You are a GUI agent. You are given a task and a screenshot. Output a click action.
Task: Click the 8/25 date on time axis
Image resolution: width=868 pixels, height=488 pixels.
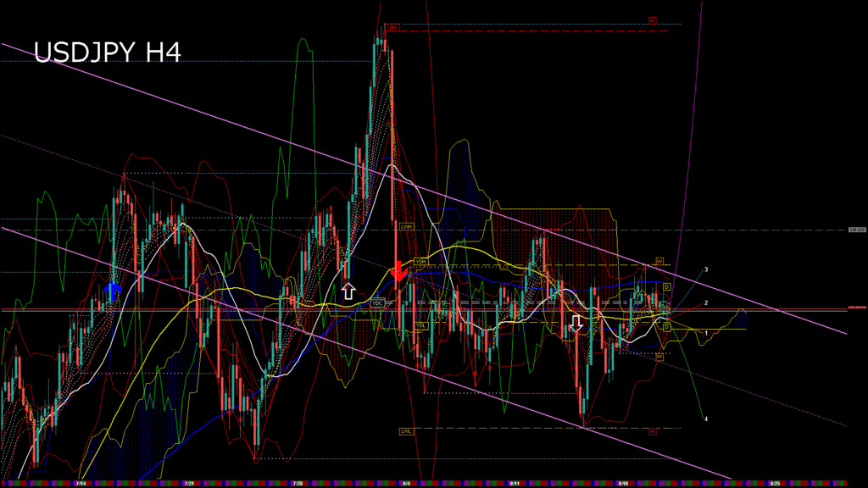(775, 484)
